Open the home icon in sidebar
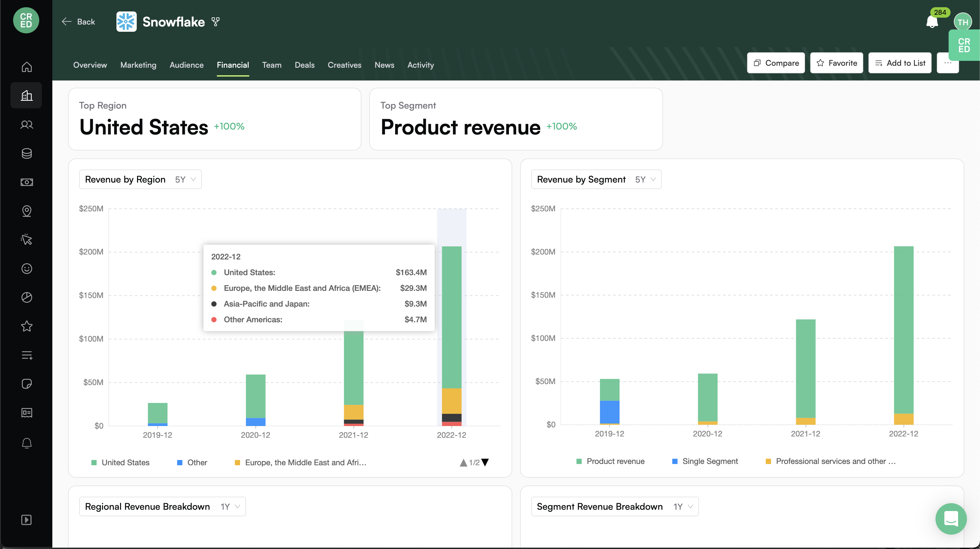This screenshot has height=549, width=980. (26, 66)
